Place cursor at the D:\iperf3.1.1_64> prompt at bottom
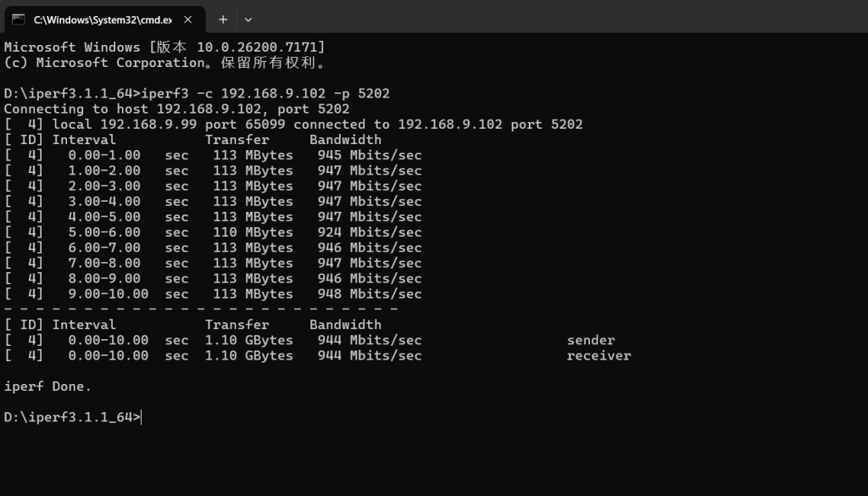This screenshot has height=496, width=868. [142, 417]
